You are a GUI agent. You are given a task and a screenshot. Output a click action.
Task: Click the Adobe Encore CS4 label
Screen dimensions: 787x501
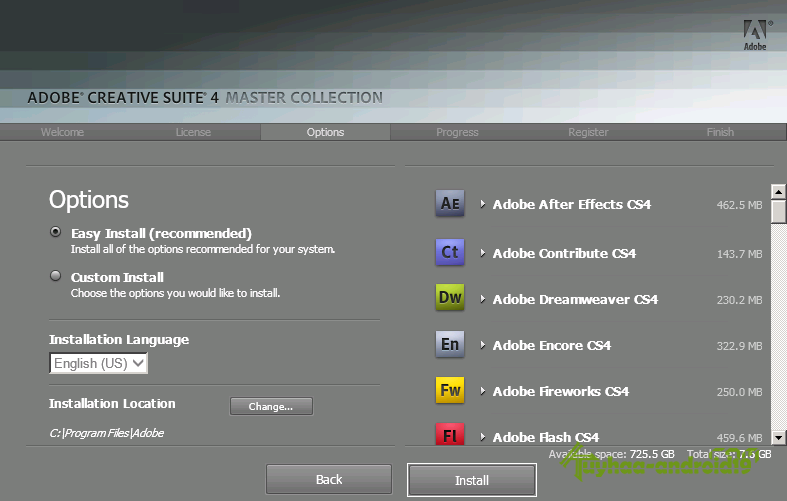(552, 345)
